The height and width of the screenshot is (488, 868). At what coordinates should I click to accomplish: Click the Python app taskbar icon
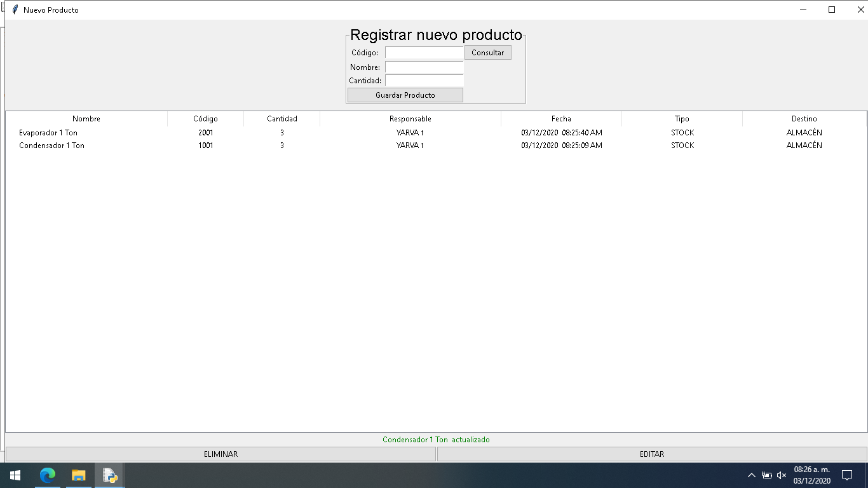[x=109, y=475]
